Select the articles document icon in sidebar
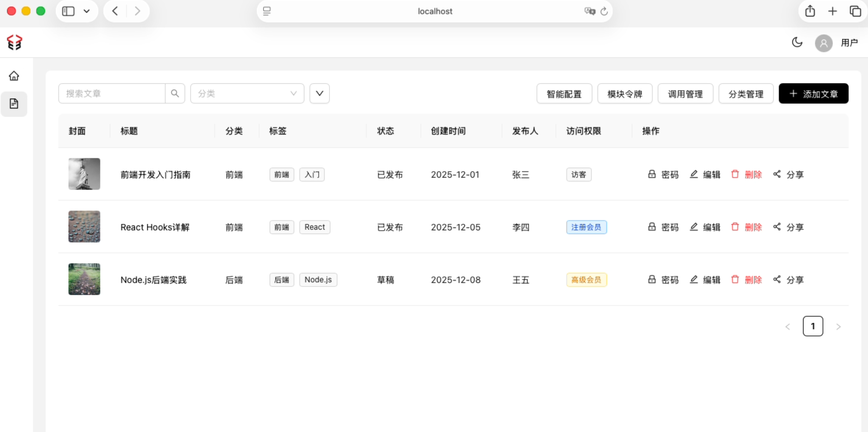The image size is (868, 432). [x=14, y=104]
